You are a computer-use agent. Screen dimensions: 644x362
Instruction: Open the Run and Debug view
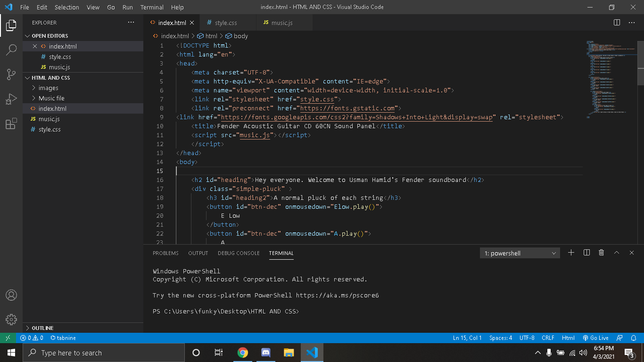[11, 99]
